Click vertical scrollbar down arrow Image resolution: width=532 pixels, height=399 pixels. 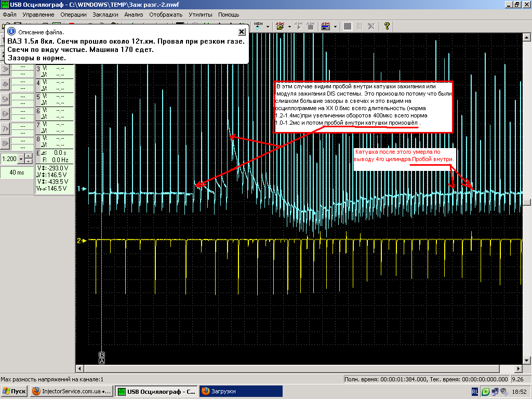click(x=527, y=361)
